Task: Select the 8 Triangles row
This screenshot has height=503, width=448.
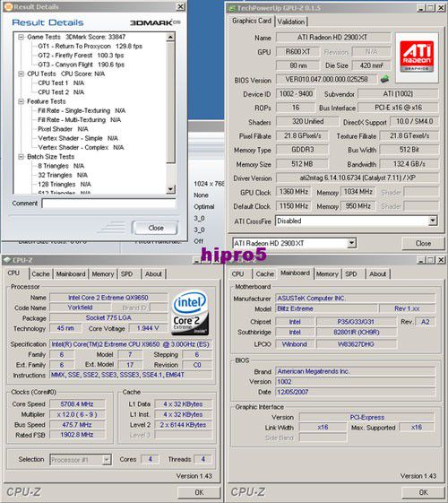Action: point(61,166)
